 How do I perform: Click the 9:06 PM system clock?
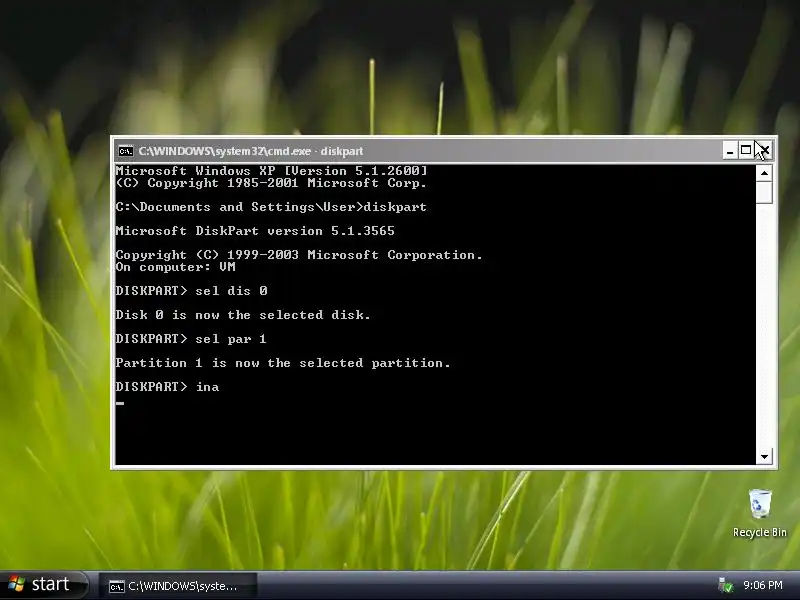(762, 585)
